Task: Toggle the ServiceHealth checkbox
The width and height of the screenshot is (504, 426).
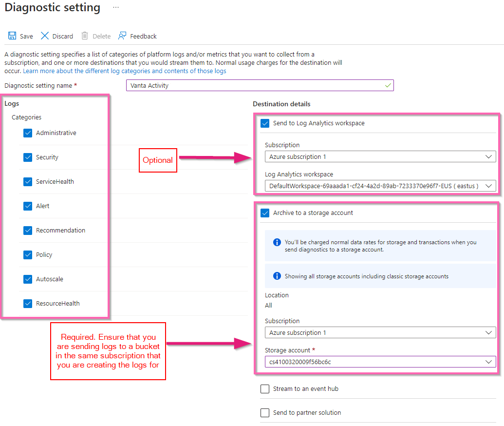Action: pos(28,182)
